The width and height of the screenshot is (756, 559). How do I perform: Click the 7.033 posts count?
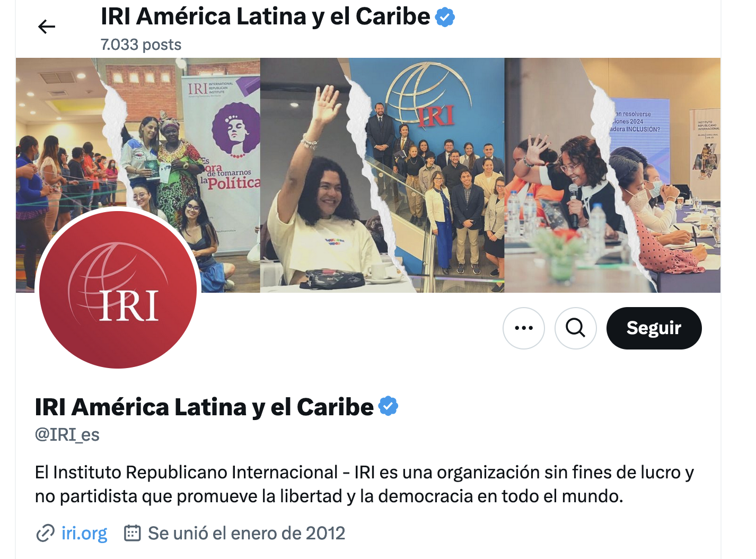point(141,45)
